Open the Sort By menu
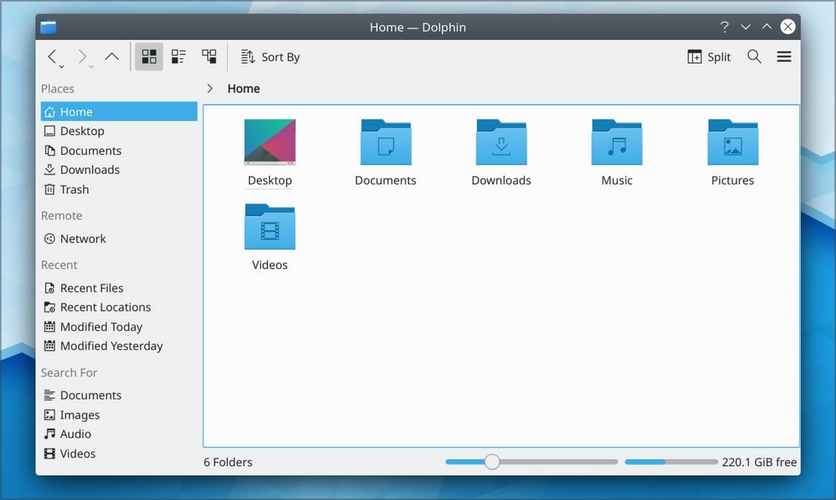 coord(270,57)
